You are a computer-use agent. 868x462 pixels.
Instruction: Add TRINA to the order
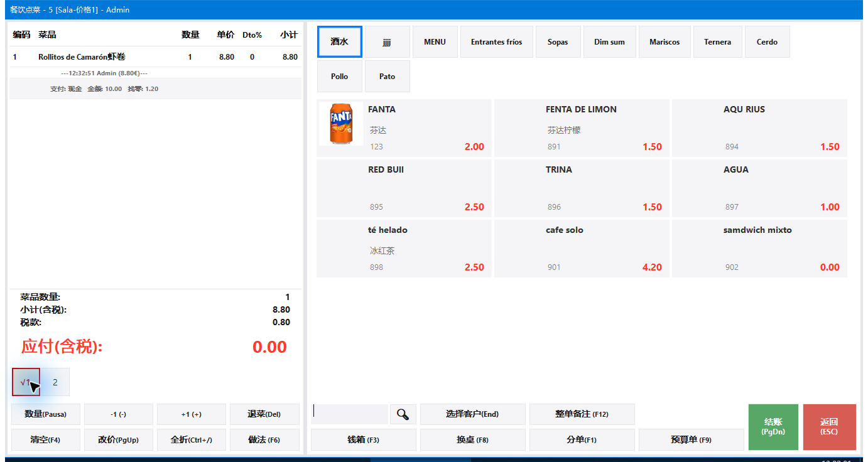[x=582, y=188]
